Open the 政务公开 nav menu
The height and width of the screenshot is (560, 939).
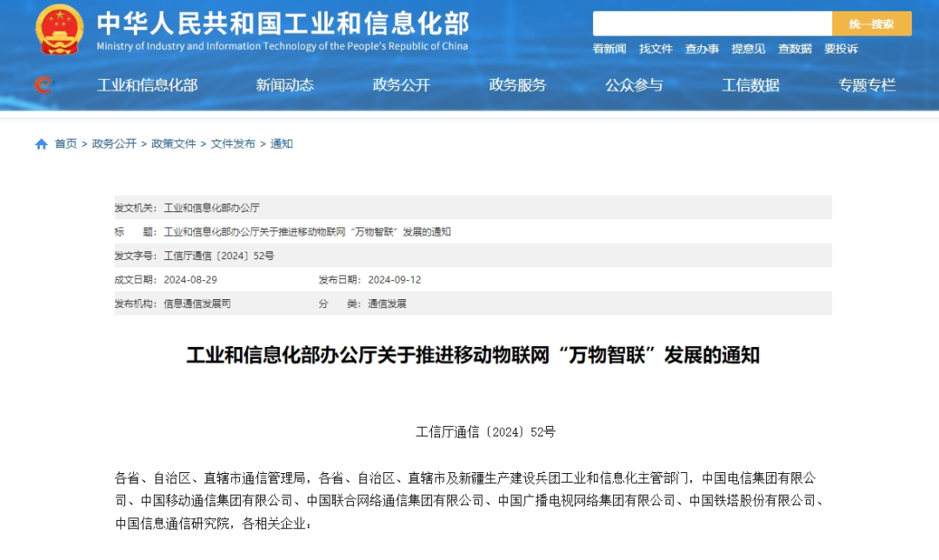[401, 85]
